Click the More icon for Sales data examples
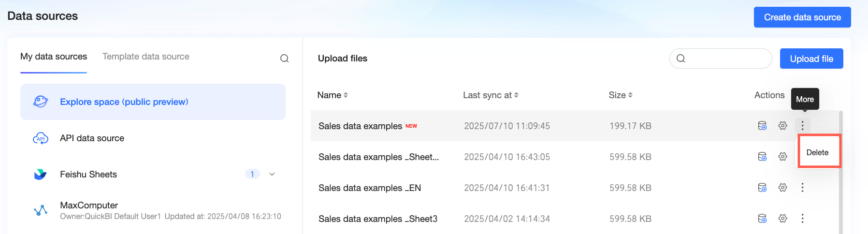 click(x=803, y=126)
